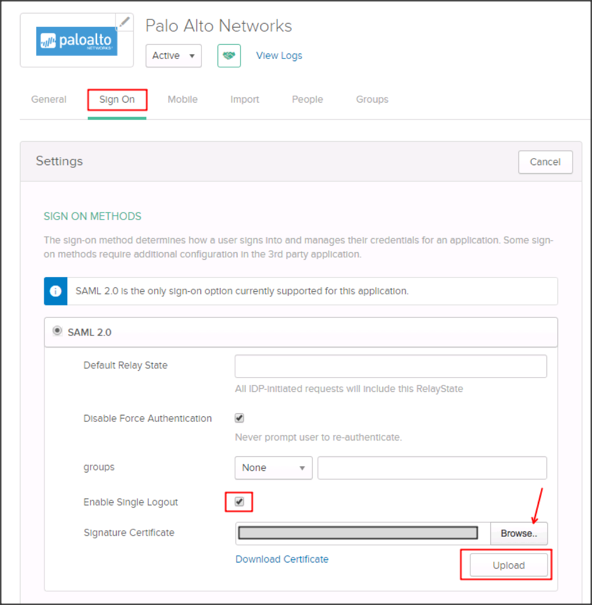The height and width of the screenshot is (605, 592).
Task: Click the Palo Alto Networks logo image
Action: [x=76, y=41]
